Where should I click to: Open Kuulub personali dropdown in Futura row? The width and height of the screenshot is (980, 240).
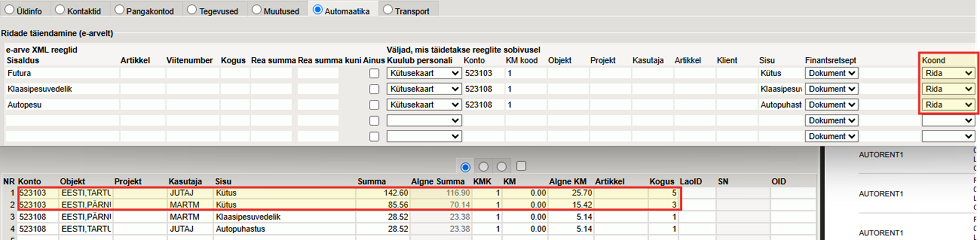pos(424,73)
